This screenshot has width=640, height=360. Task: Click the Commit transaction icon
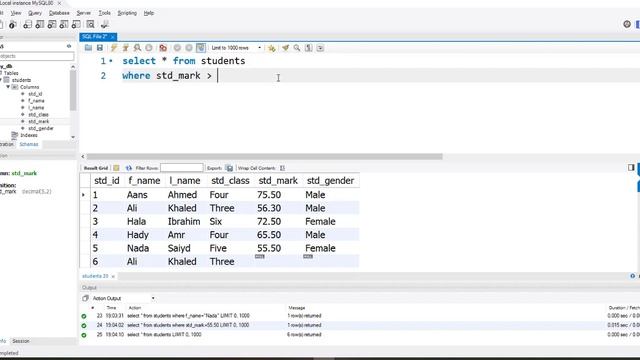[177, 48]
